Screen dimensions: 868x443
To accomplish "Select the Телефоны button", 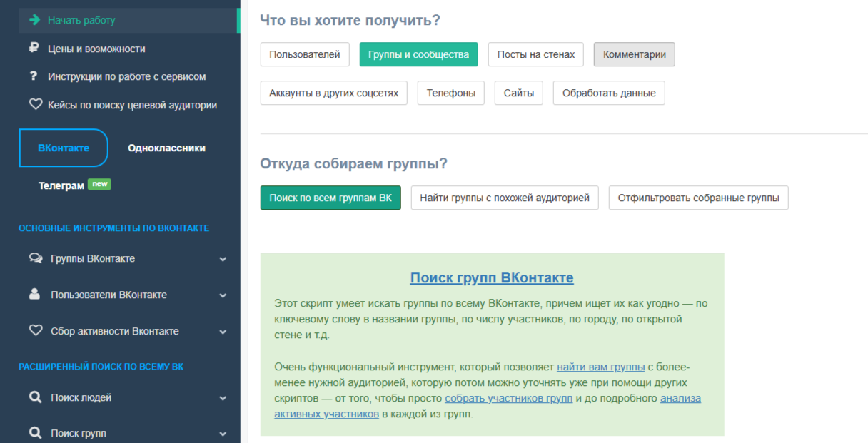I will pos(451,93).
